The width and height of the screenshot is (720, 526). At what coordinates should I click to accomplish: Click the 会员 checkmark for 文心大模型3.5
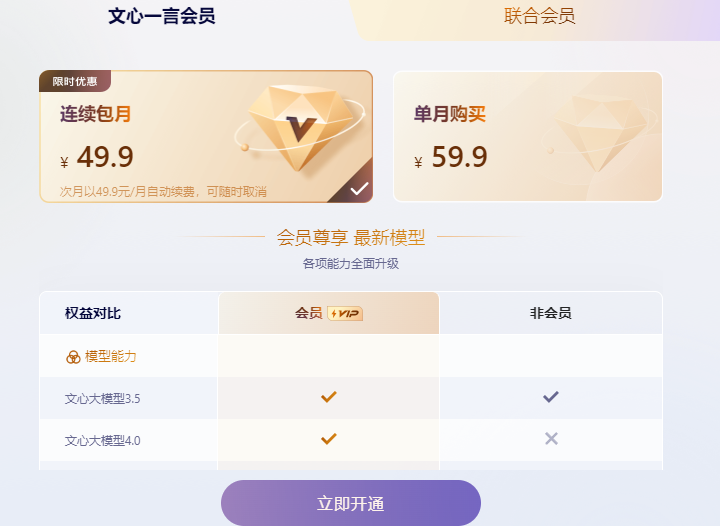[x=328, y=397]
